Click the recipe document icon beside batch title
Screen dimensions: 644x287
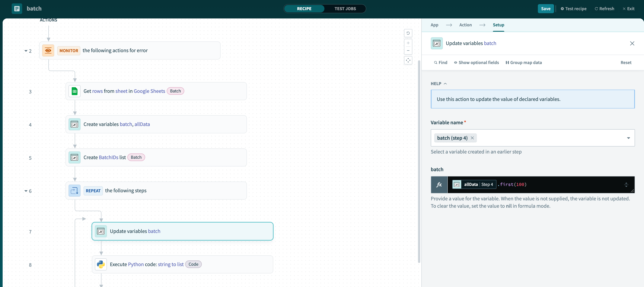pyautogui.click(x=17, y=9)
